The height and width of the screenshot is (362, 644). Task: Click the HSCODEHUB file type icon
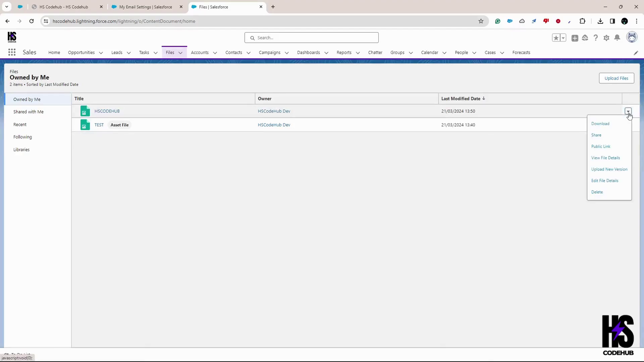(x=85, y=111)
